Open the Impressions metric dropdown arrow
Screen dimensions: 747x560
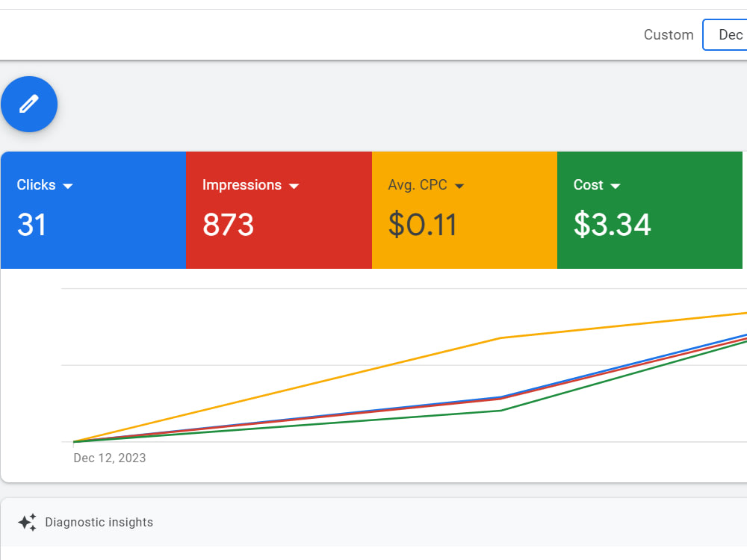[294, 186]
